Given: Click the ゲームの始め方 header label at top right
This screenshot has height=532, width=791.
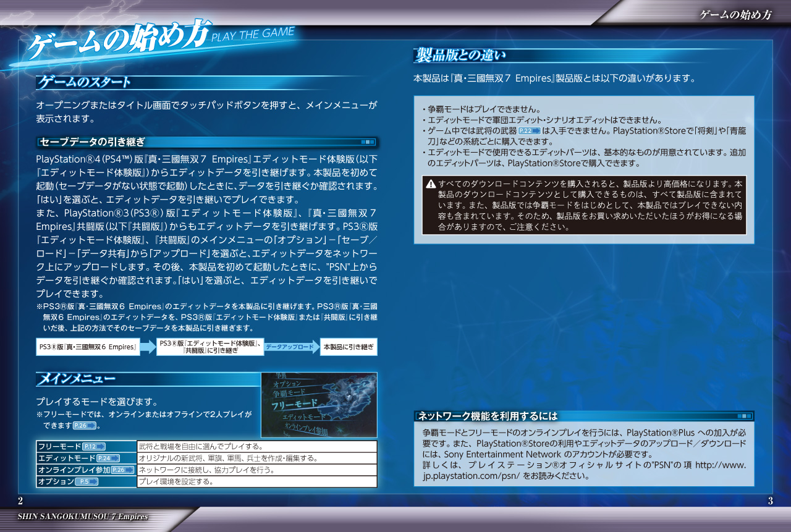Looking at the screenshot, I should (x=735, y=15).
